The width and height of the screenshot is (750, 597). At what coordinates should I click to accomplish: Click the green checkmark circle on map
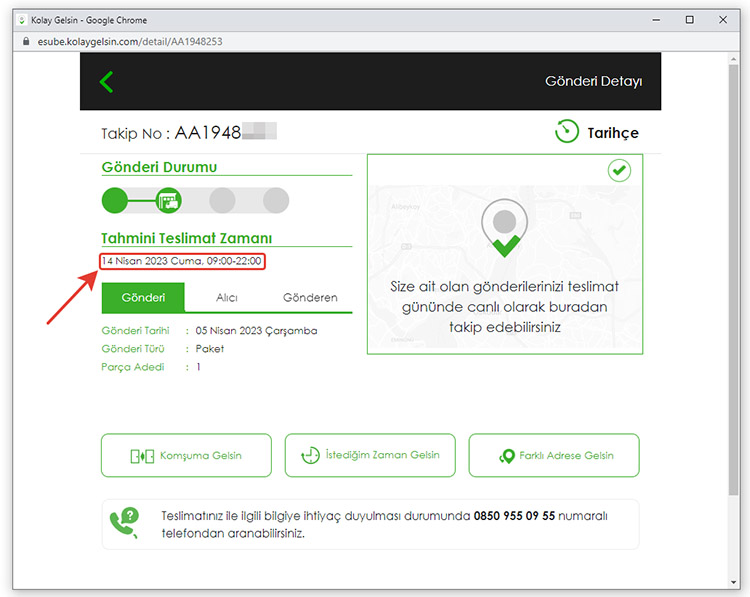point(620,171)
